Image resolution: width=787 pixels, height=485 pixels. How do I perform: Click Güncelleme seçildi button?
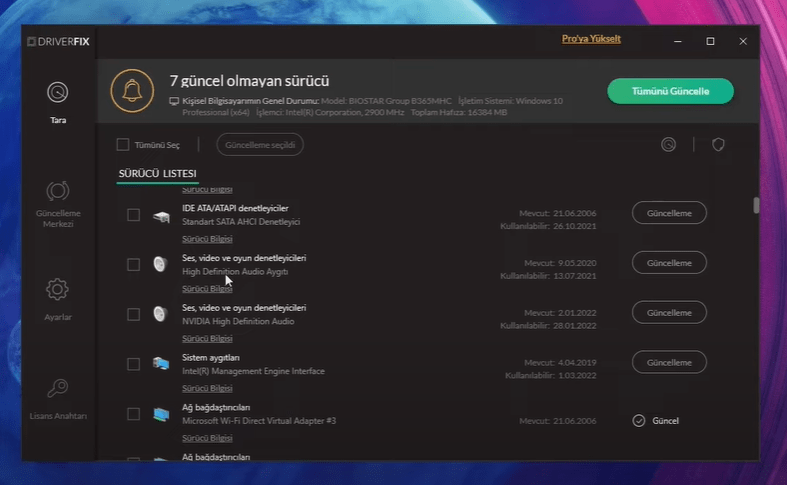point(260,145)
